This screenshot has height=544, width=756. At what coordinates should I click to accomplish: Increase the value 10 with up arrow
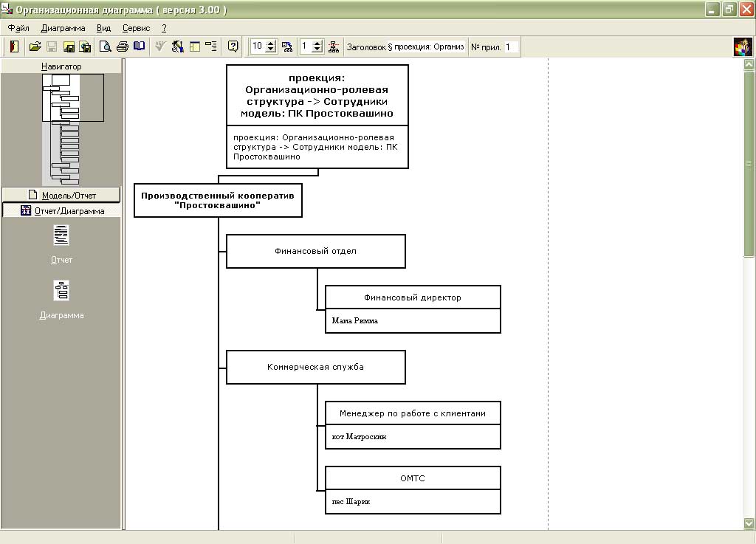click(271, 44)
